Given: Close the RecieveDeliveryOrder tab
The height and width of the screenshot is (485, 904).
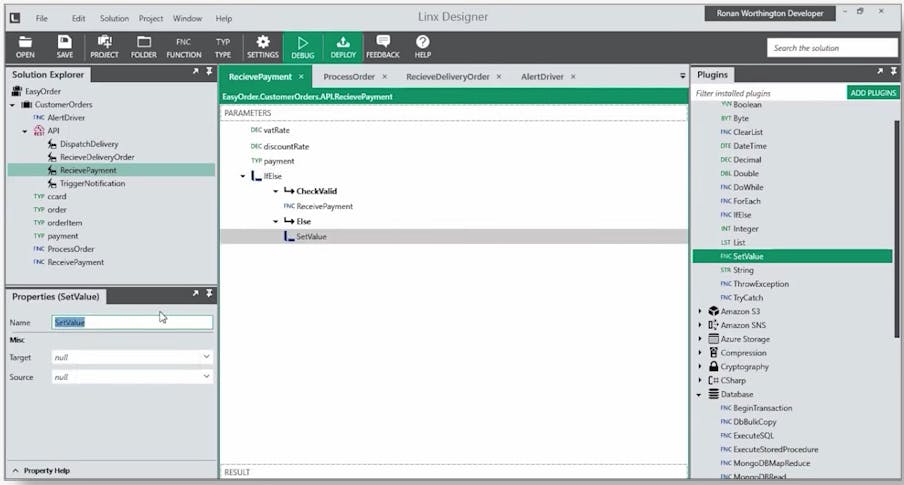Looking at the screenshot, I should tap(499, 77).
